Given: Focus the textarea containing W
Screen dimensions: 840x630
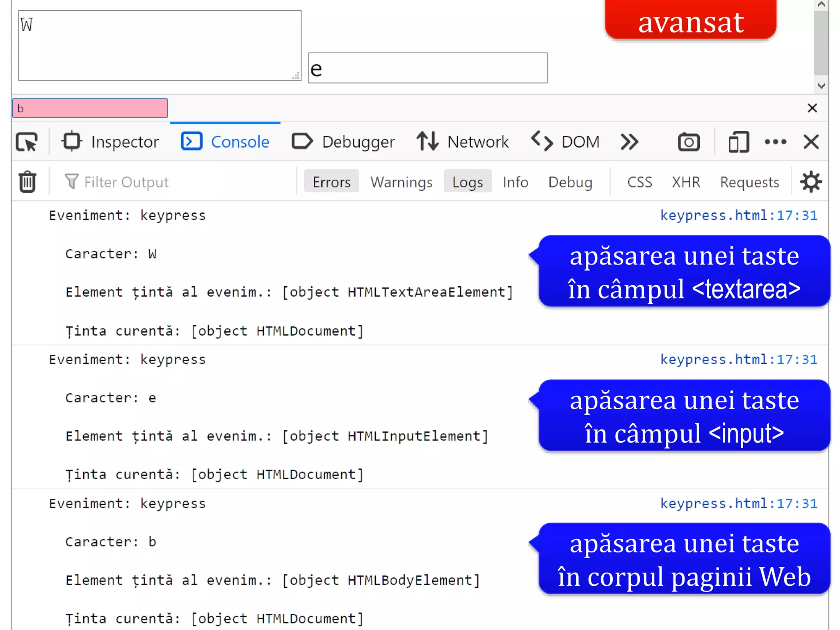Looking at the screenshot, I should [x=160, y=46].
